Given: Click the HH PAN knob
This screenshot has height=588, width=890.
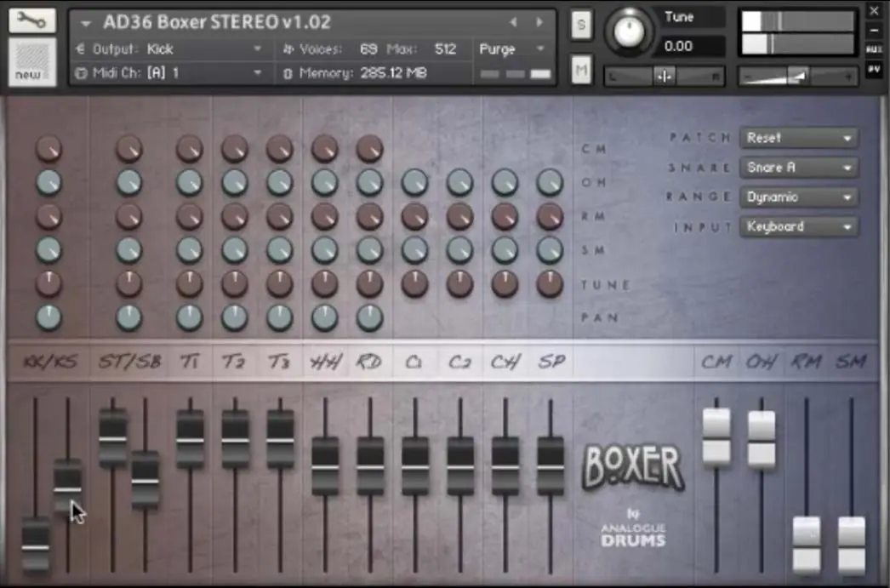Looking at the screenshot, I should coord(325,318).
